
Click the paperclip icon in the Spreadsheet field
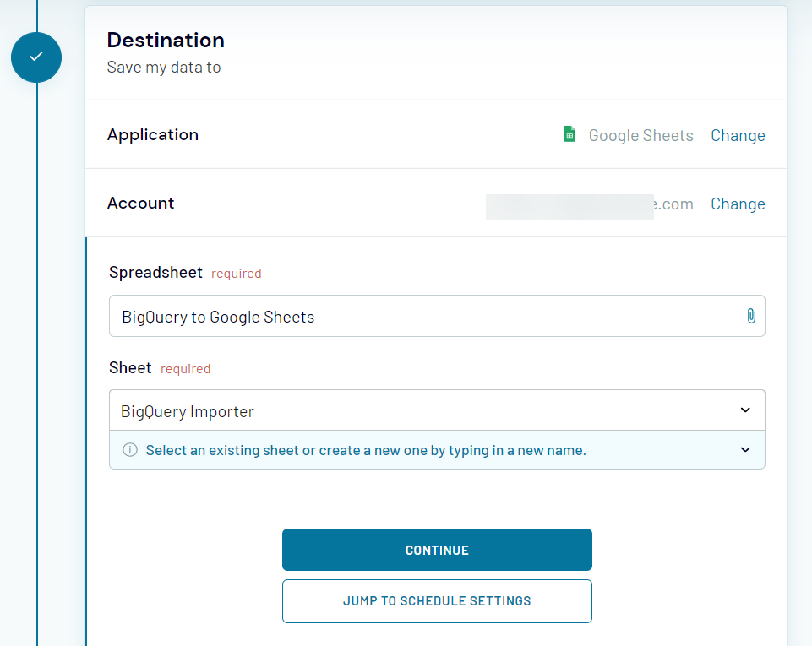[x=751, y=316]
